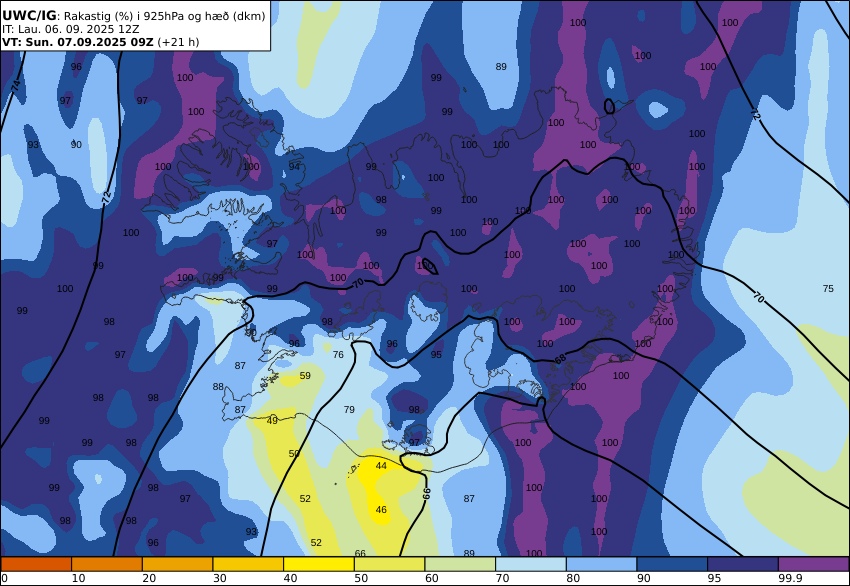Click the contour label 68
The image size is (850, 586).
[560, 359]
